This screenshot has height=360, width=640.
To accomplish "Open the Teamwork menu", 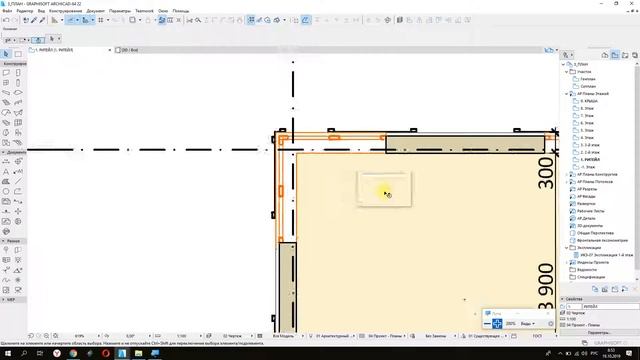I will 144,11.
